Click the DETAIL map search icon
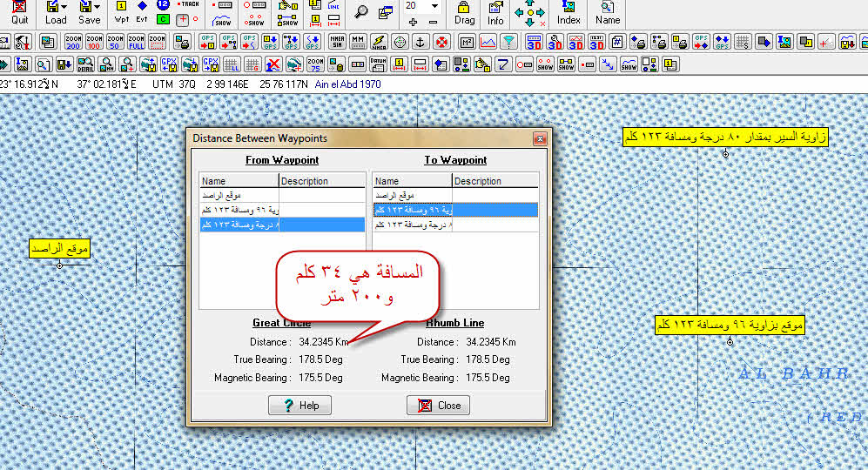Viewport: 868px width, 470px height. coord(85,64)
